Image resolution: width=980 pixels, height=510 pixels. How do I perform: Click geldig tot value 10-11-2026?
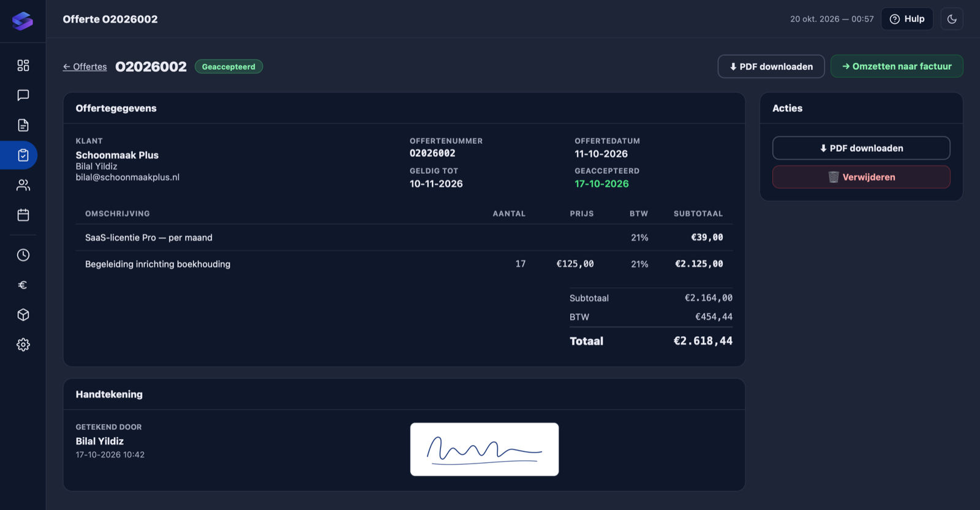(436, 184)
